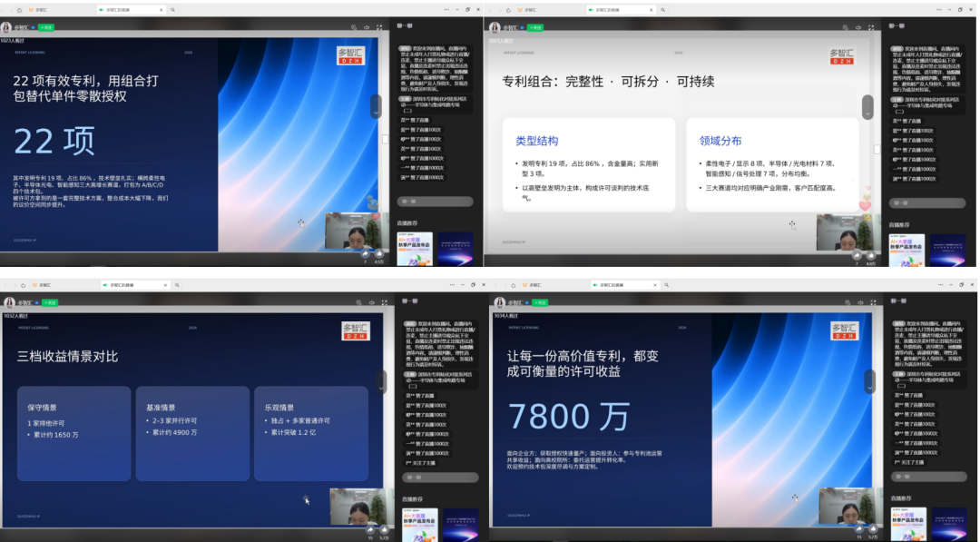The width and height of the screenshot is (980, 542).
Task: Open the three-dot menu in the 7800 万 slide window
Action: coord(941,285)
